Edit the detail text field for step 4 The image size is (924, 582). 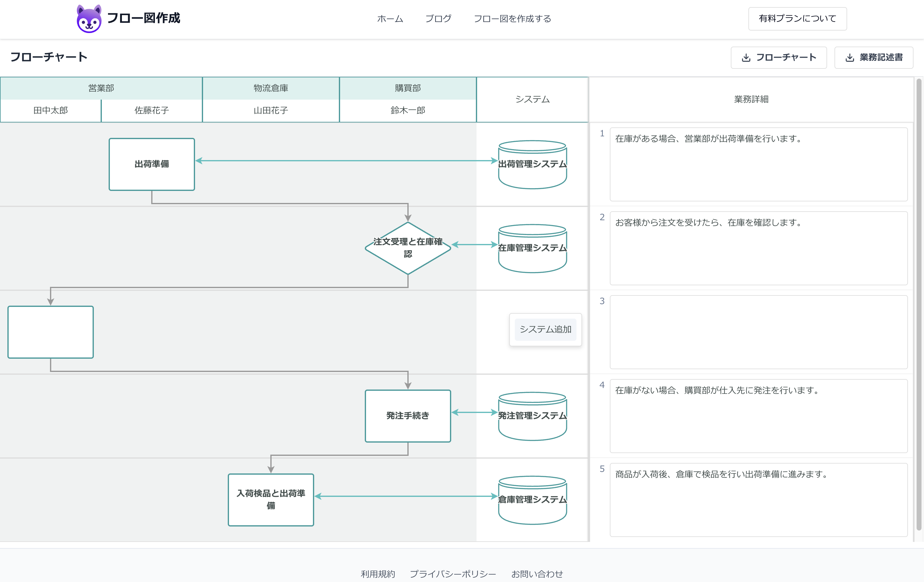tap(759, 416)
